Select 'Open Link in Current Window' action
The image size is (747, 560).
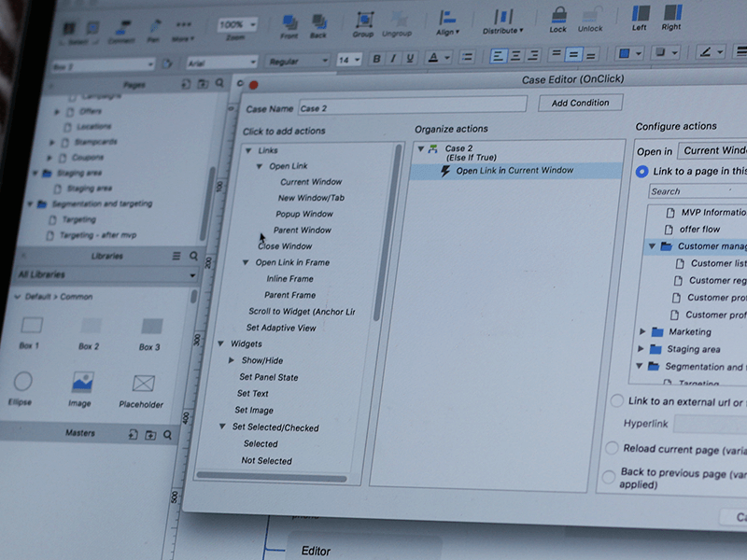515,171
